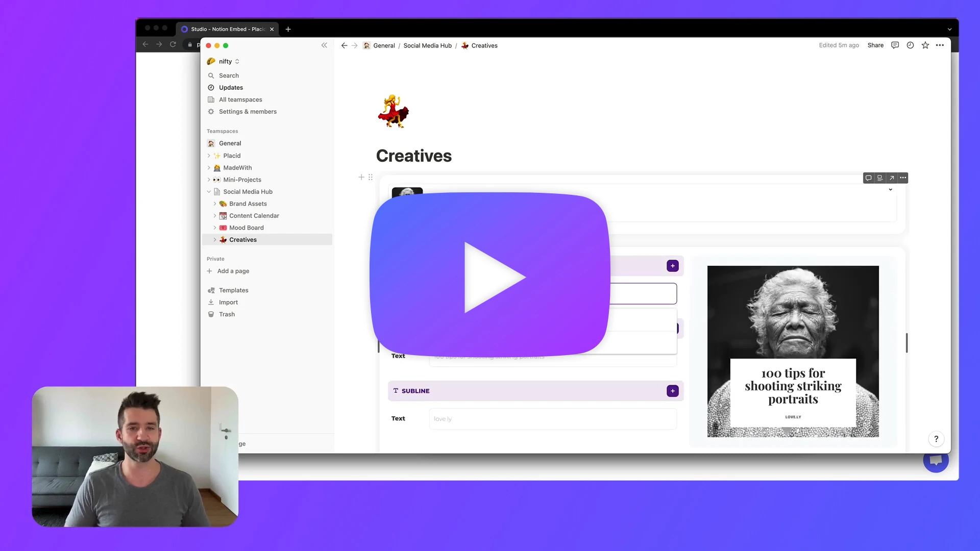This screenshot has width=980, height=551.
Task: Open the Templates sidebar item
Action: tap(233, 290)
